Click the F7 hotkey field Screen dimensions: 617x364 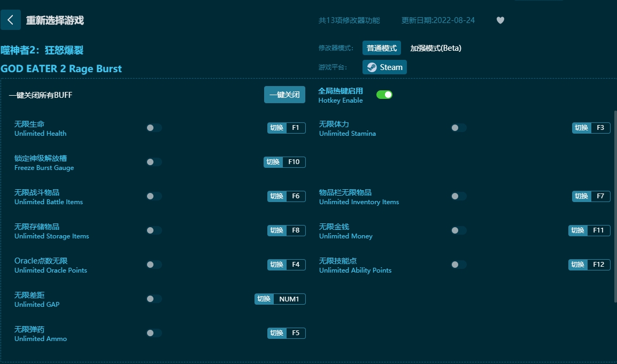(x=600, y=196)
